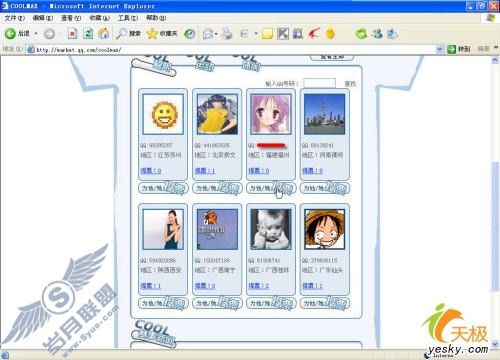
Task: Open the city skyline avatar thumbnail
Action: pos(325,114)
